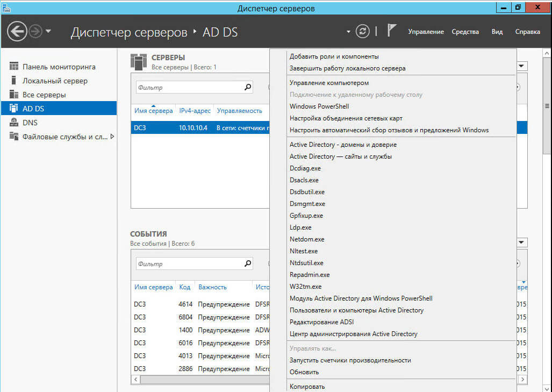
Task: Click the DNS sidebar icon
Action: [14, 122]
